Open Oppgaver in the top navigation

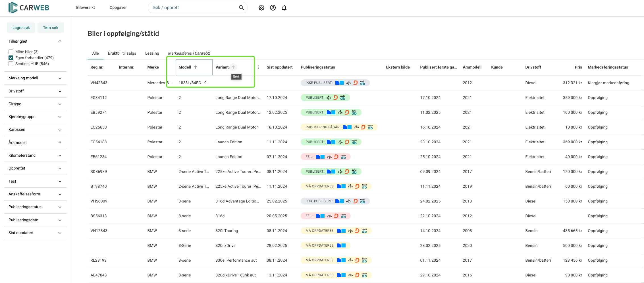[x=118, y=8]
